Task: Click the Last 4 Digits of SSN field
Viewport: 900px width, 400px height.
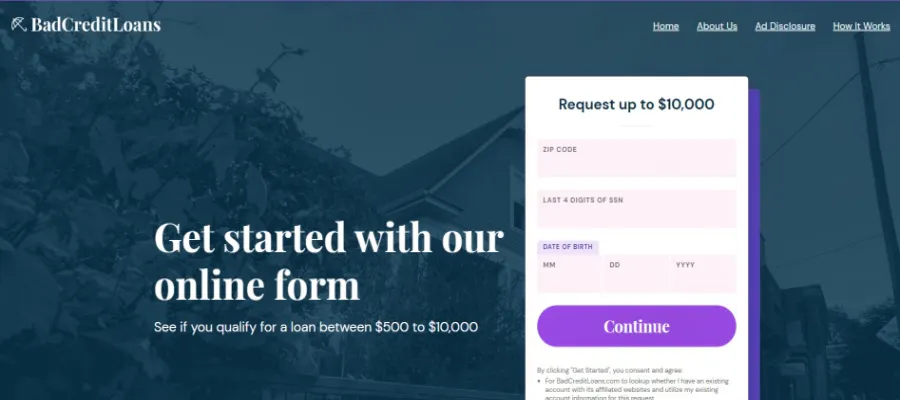Action: (x=636, y=210)
